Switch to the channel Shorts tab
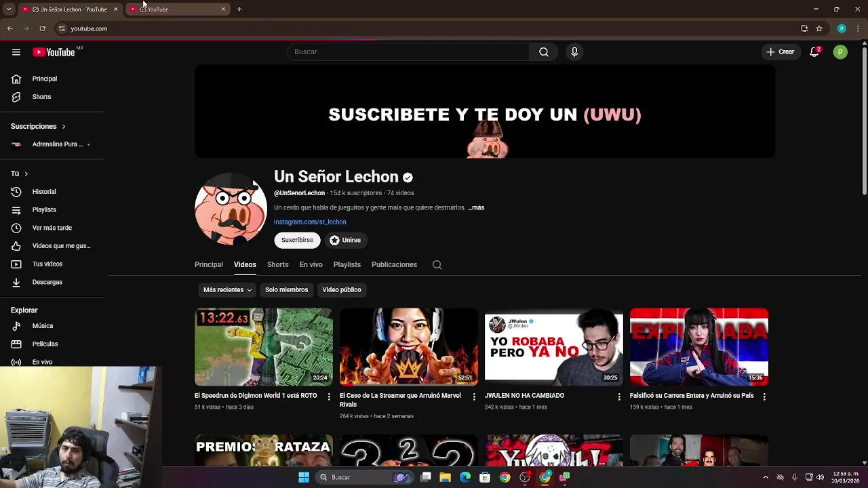The width and height of the screenshot is (868, 488). pos(278,265)
